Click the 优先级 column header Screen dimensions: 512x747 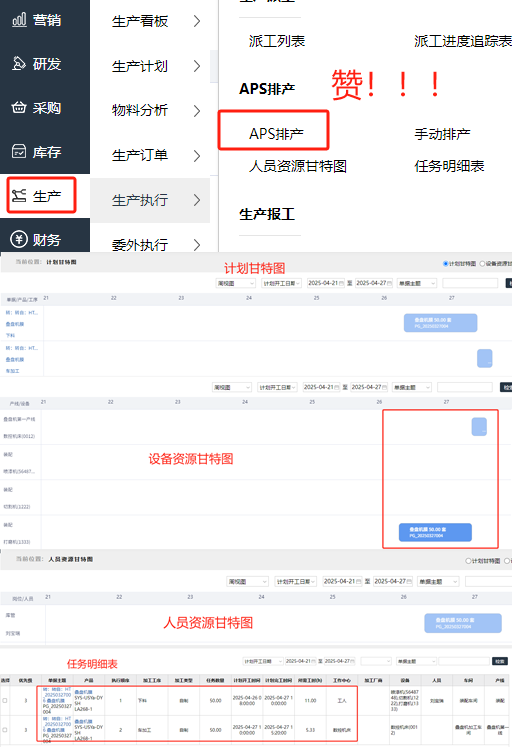tap(25, 680)
